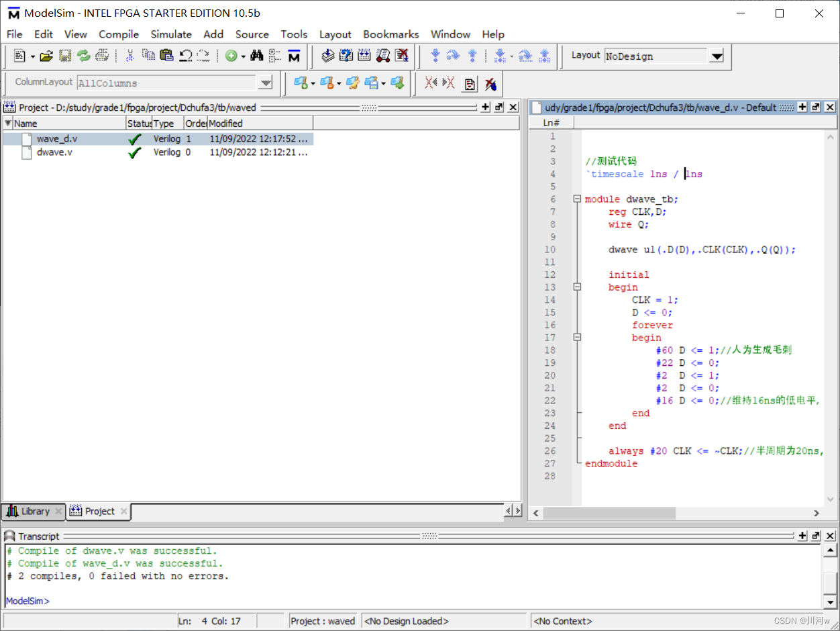This screenshot has height=631, width=840.
Task: Open the Simulate menu
Action: (x=171, y=34)
